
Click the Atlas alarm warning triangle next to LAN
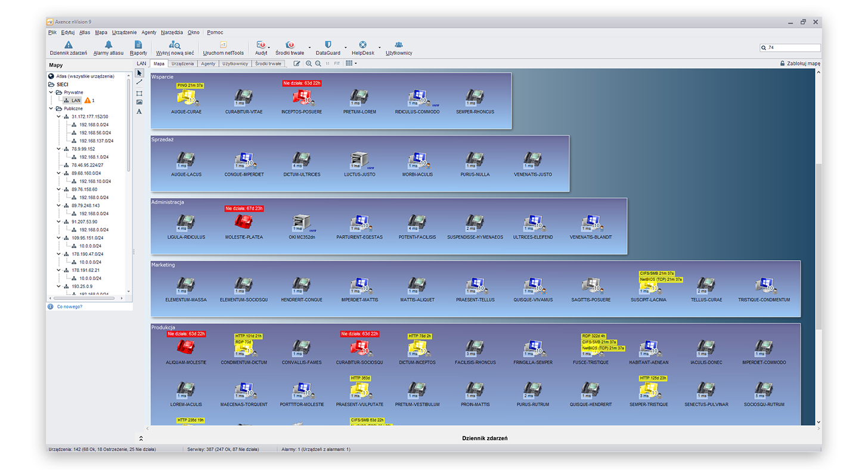point(88,101)
